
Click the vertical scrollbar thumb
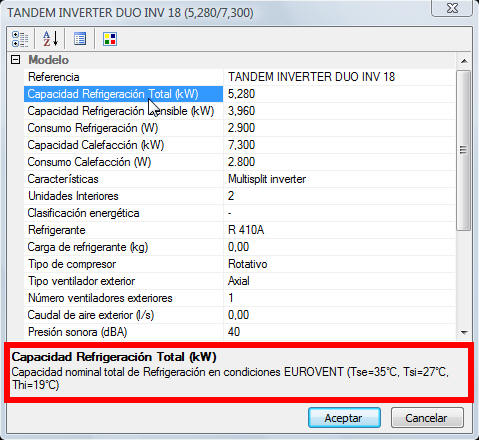click(x=464, y=150)
